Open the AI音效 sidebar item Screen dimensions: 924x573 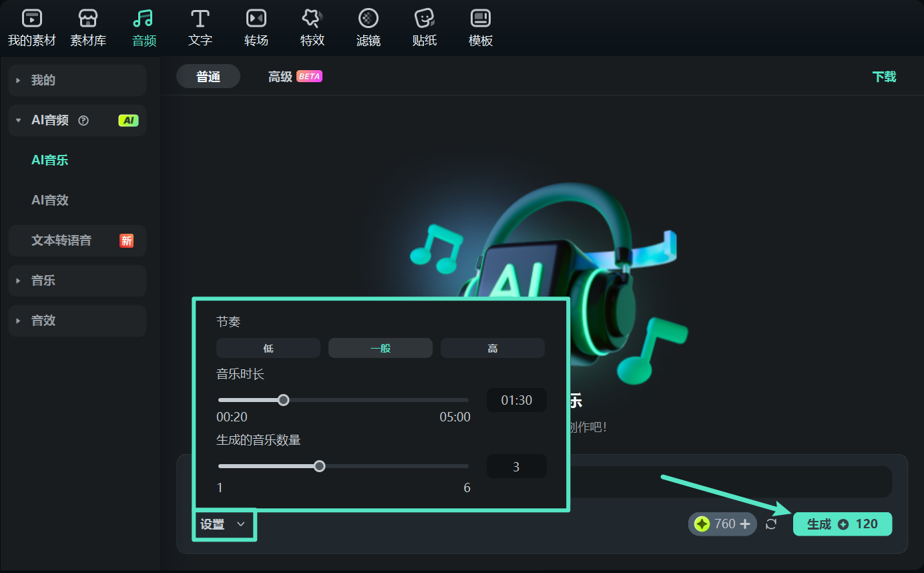(50, 200)
